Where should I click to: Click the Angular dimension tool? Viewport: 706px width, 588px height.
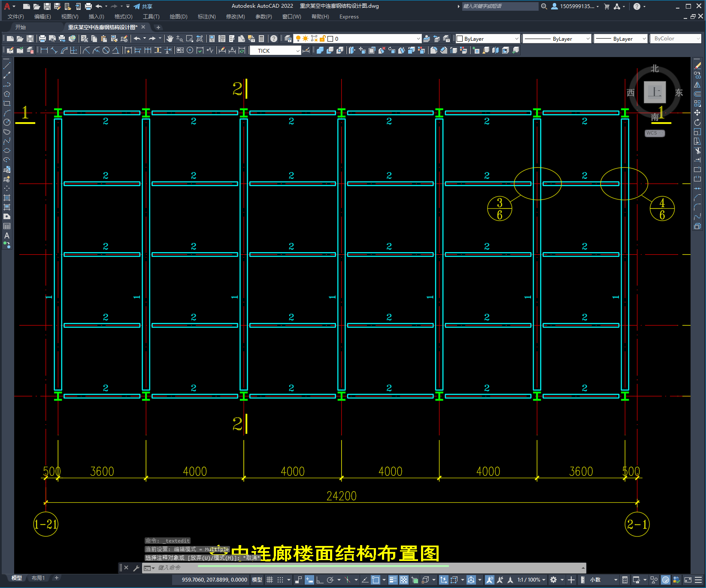point(115,50)
